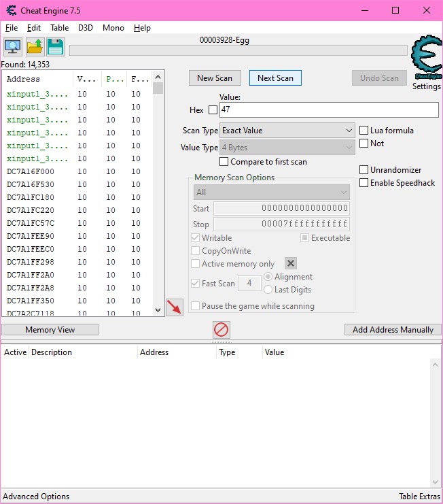Open the Help menu
443x504 pixels.
coord(142,28)
